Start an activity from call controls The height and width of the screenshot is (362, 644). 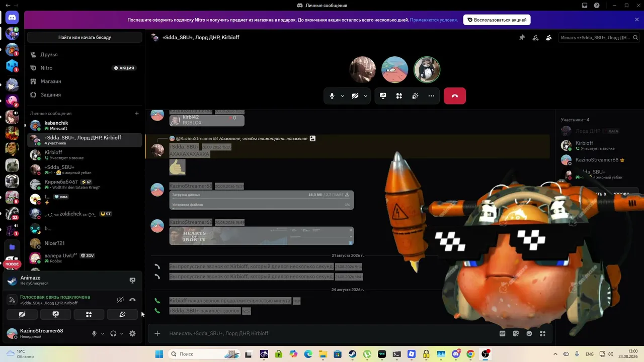(399, 96)
